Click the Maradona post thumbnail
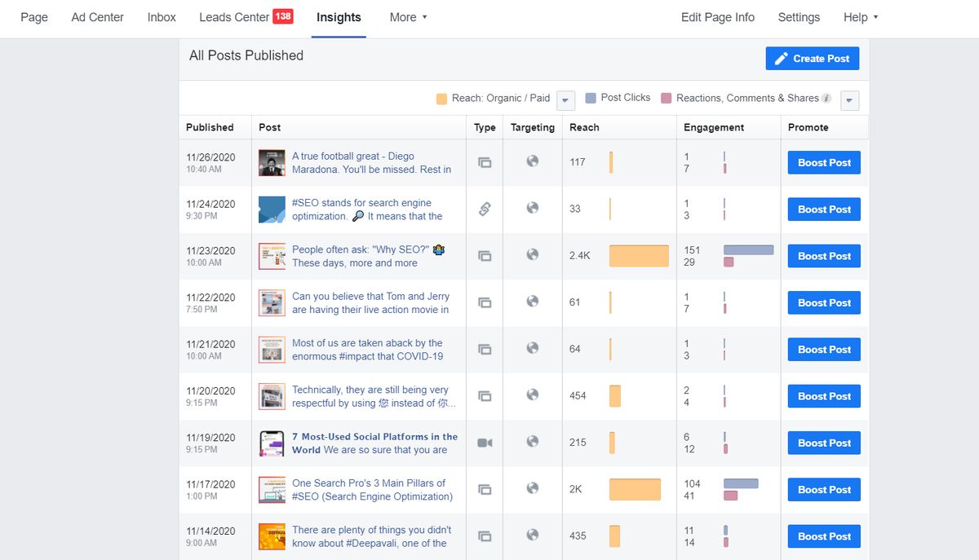The image size is (979, 560). (272, 162)
